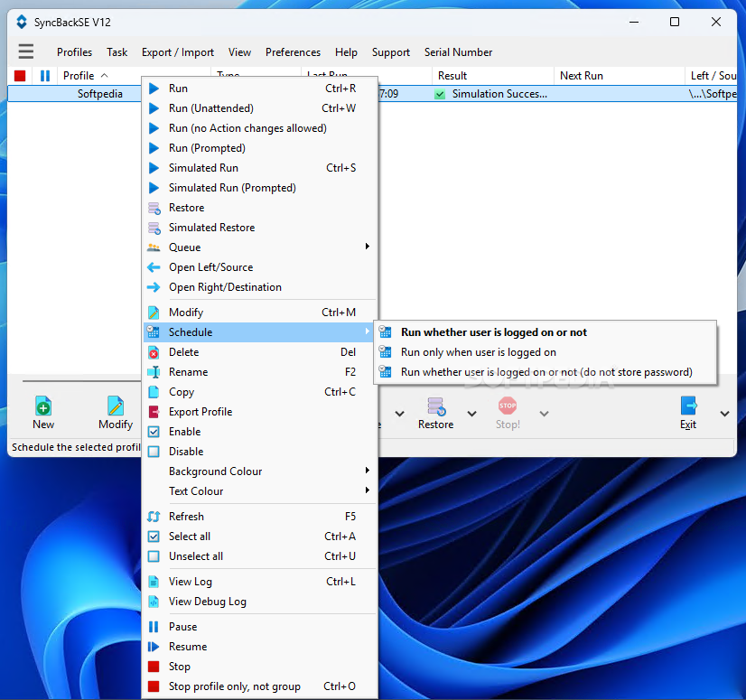Choose Stop profile only, not group
The height and width of the screenshot is (700, 746).
pos(260,686)
